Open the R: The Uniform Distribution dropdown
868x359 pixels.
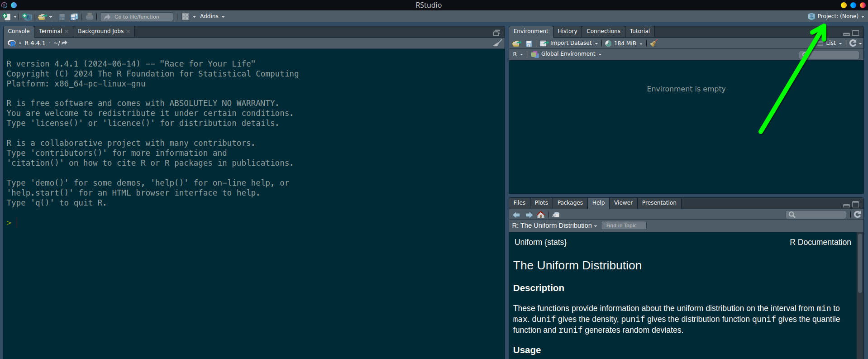tap(554, 225)
